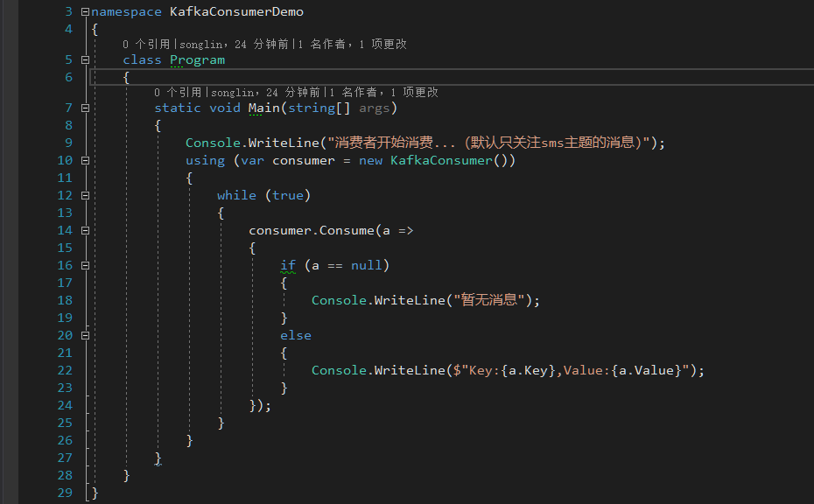The image size is (814, 504).
Task: Collapse the while (true) loop
Action: (x=85, y=196)
